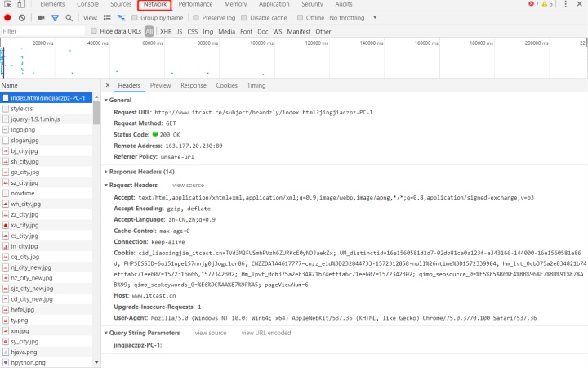The width and height of the screenshot is (588, 368).
Task: Click the icon beside logo.png
Action: tap(6, 129)
